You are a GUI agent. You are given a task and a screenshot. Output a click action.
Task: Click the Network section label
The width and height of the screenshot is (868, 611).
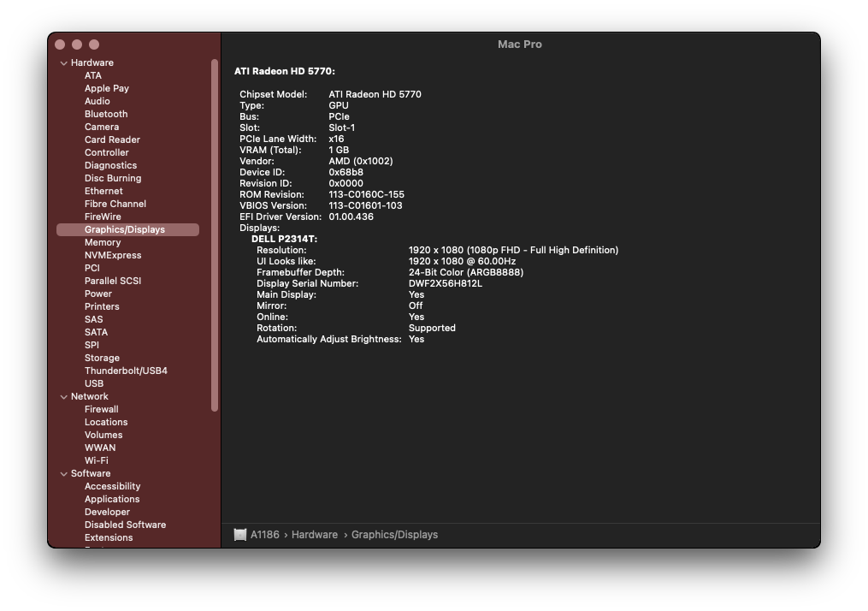coord(89,396)
